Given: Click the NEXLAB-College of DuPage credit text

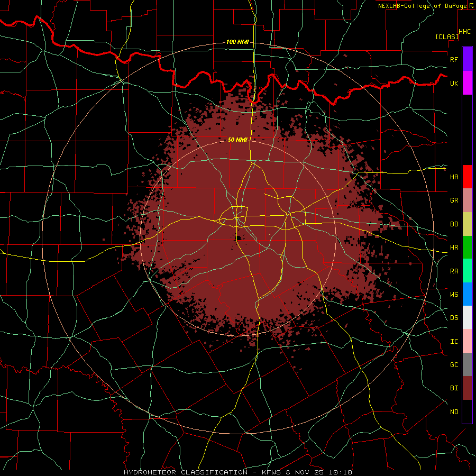Looking at the screenshot, I should 422,6.
